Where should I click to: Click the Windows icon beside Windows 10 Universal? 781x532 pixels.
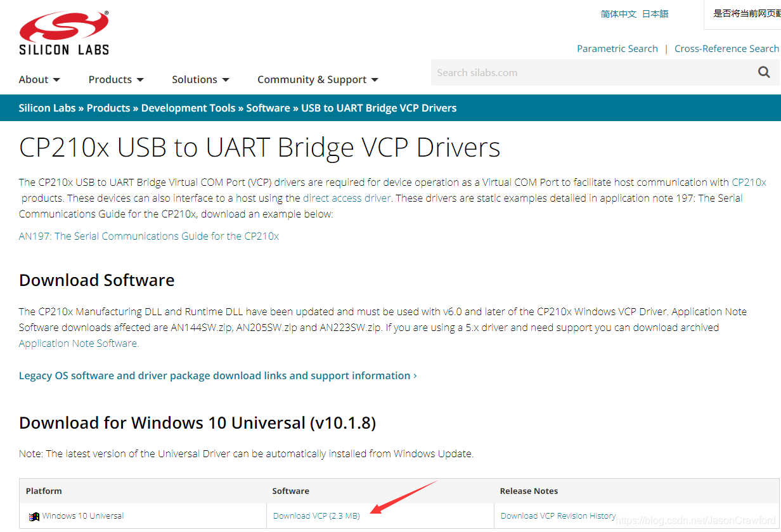click(34, 516)
